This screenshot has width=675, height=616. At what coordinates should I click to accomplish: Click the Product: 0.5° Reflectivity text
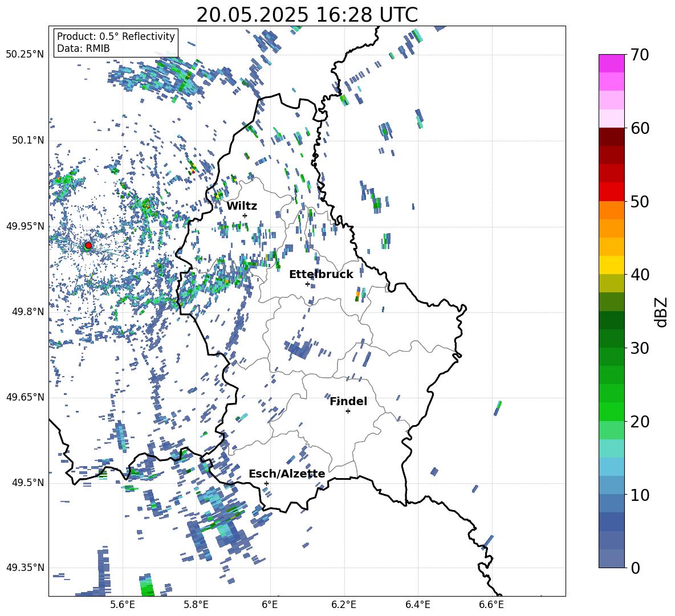pos(116,36)
